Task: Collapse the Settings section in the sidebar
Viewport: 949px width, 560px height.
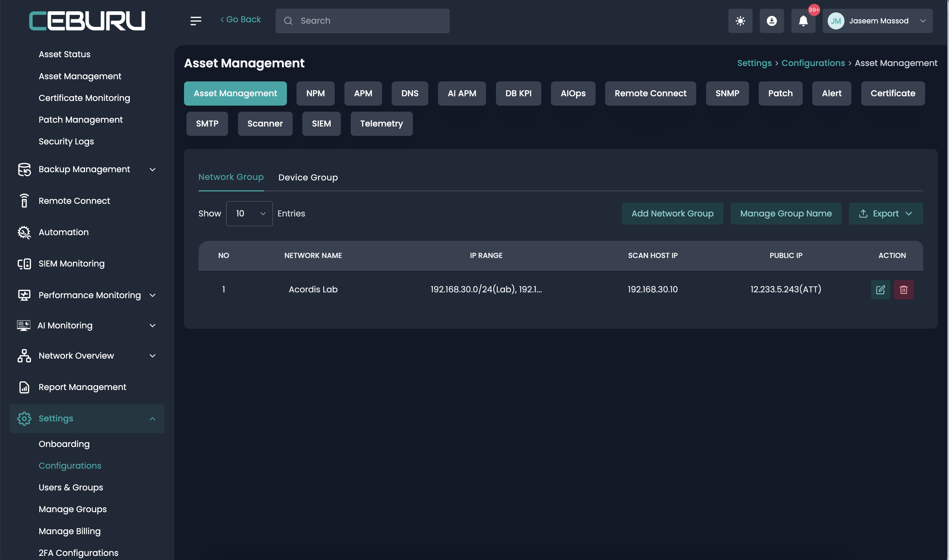Action: (x=152, y=419)
